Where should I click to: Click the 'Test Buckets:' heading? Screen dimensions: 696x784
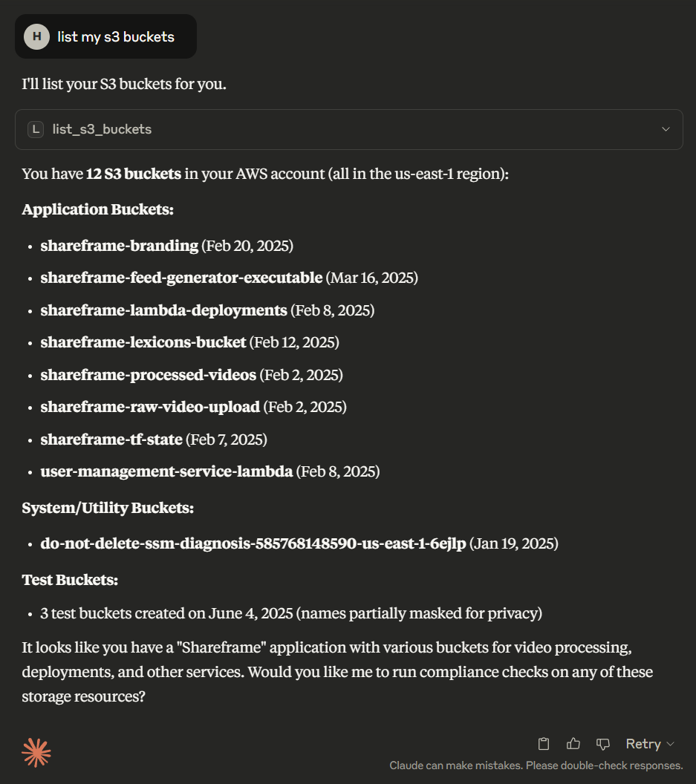pos(70,580)
